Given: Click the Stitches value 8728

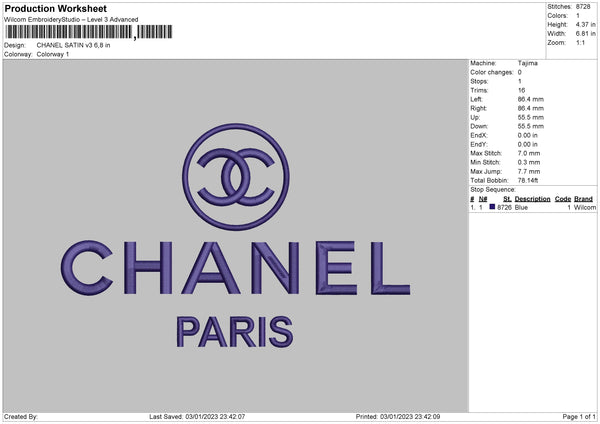Looking at the screenshot, I should tap(583, 7).
